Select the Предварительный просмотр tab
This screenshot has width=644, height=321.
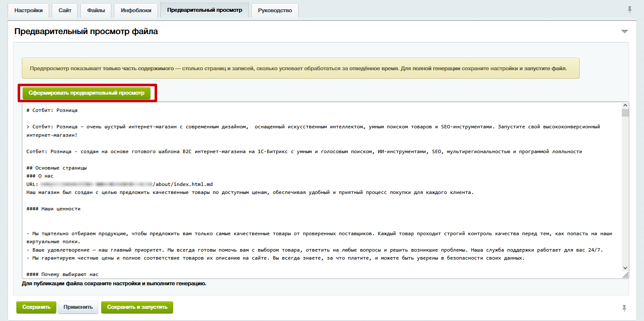(205, 10)
